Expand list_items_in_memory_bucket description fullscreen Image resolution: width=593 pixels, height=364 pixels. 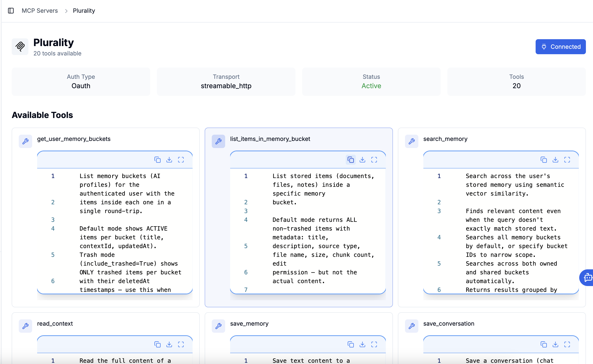click(374, 160)
